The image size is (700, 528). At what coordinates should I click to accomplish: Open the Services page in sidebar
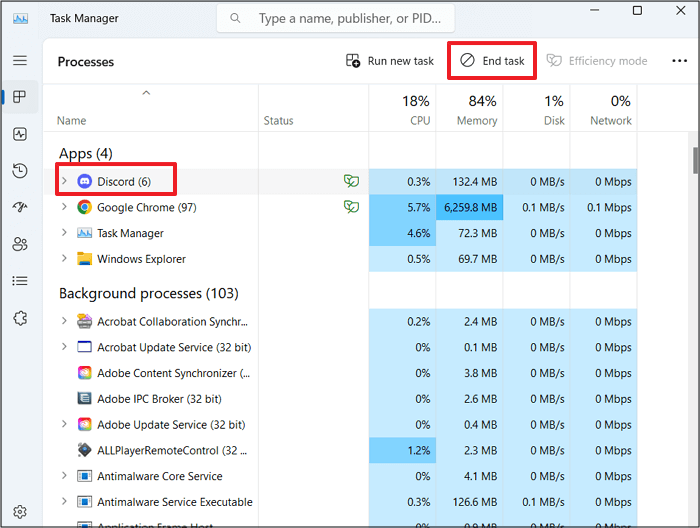point(20,318)
